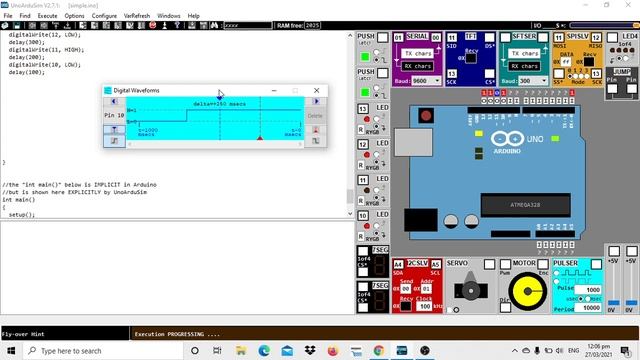Click the upper-left cursor tool in Digital Waveforms
Viewport: 640px width, 360px height.
(x=114, y=130)
